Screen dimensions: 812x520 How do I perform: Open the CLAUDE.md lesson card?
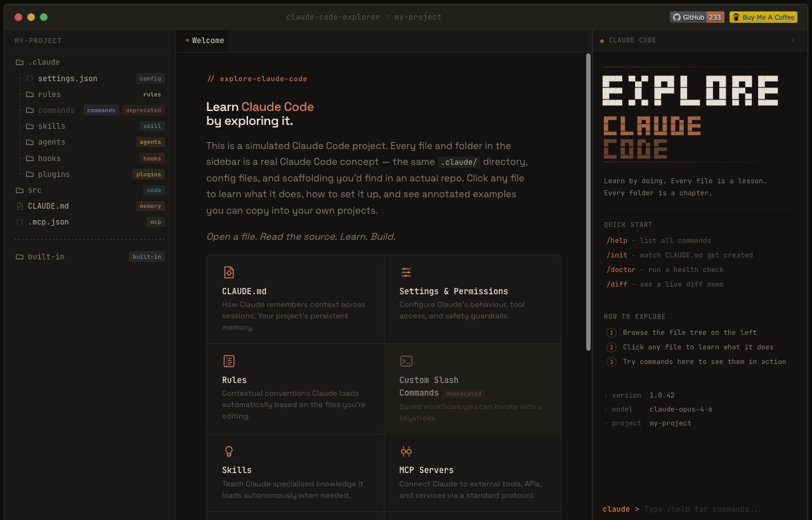tap(295, 299)
